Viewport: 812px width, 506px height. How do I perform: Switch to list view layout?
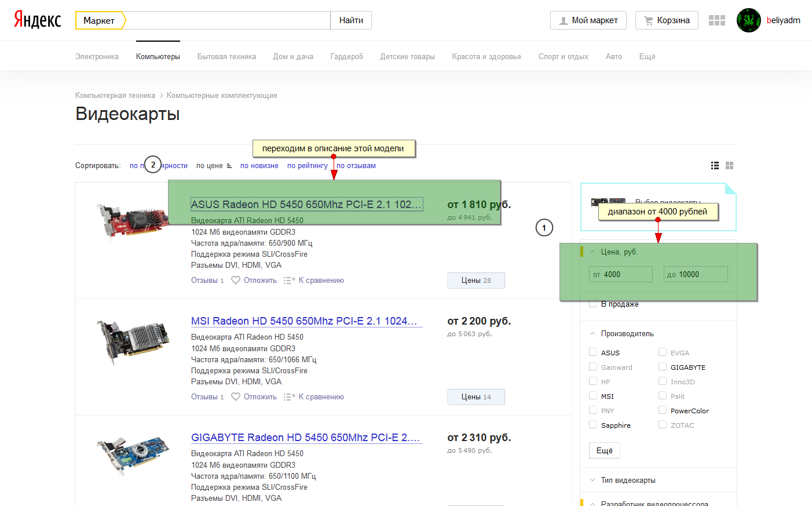[x=715, y=166]
